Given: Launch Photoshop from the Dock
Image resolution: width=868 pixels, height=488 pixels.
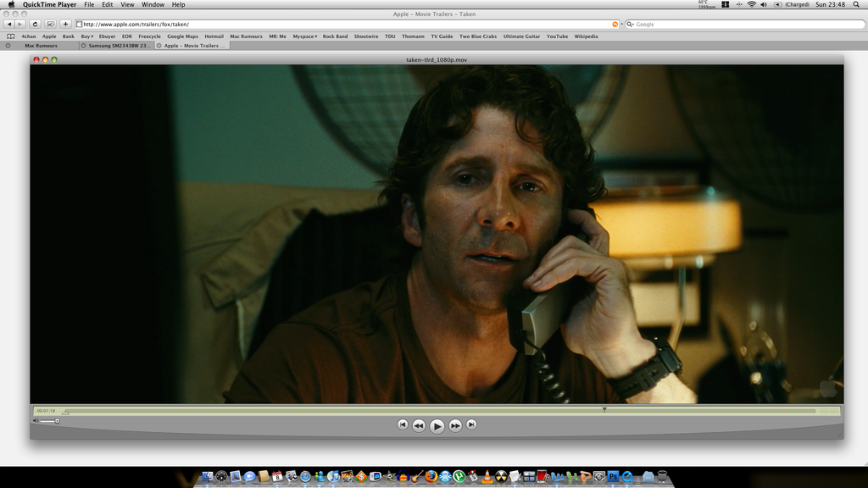Looking at the screenshot, I should [612, 476].
